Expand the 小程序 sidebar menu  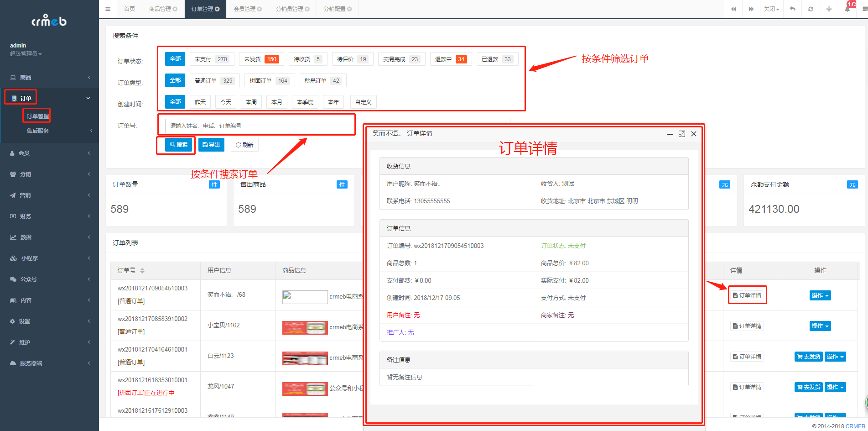pyautogui.click(x=49, y=258)
